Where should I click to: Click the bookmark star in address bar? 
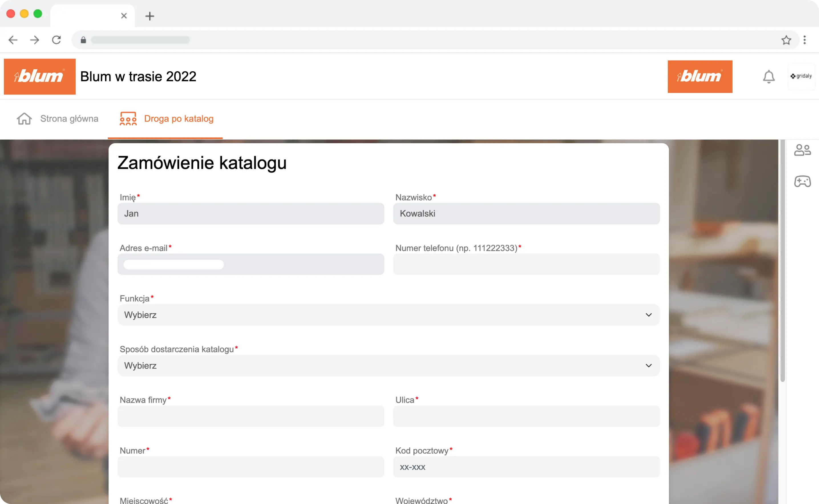(x=786, y=40)
